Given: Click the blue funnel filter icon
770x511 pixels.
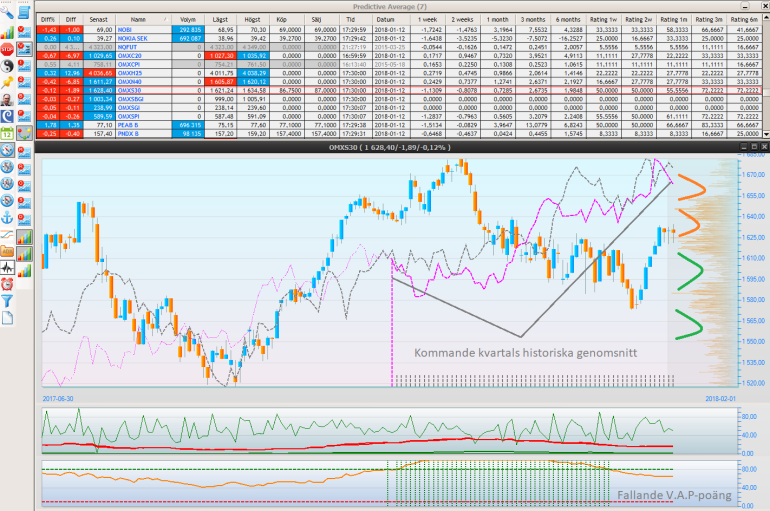Looking at the screenshot, I should tap(8, 301).
